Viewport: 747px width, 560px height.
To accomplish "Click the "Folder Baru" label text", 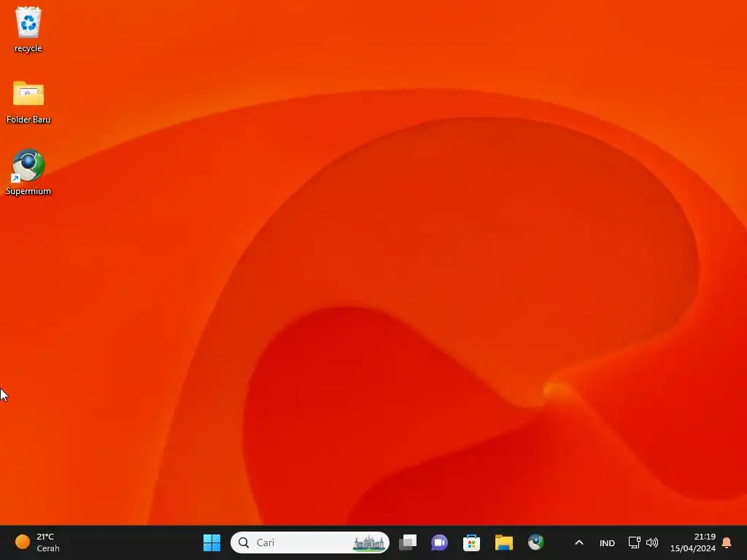I will click(28, 120).
